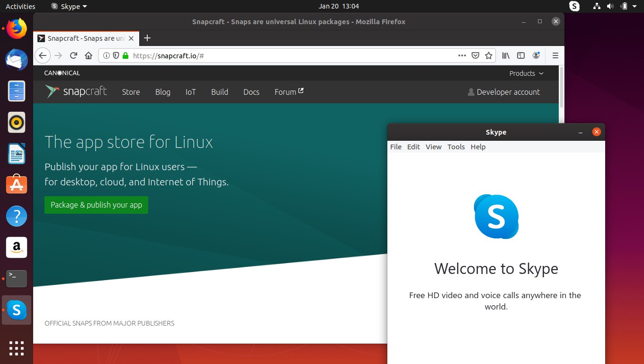Open the Help icon in dock
This screenshot has width=644, height=364.
pyautogui.click(x=17, y=216)
